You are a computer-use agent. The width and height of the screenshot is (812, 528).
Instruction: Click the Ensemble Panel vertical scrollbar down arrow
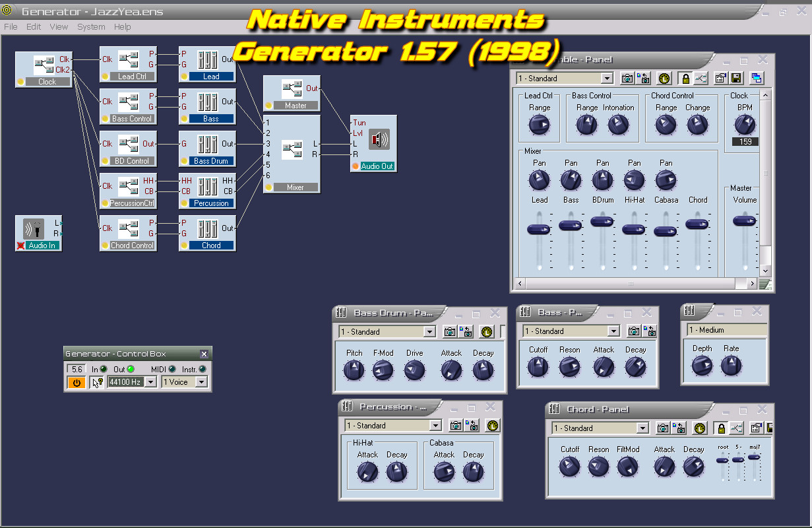click(x=765, y=271)
